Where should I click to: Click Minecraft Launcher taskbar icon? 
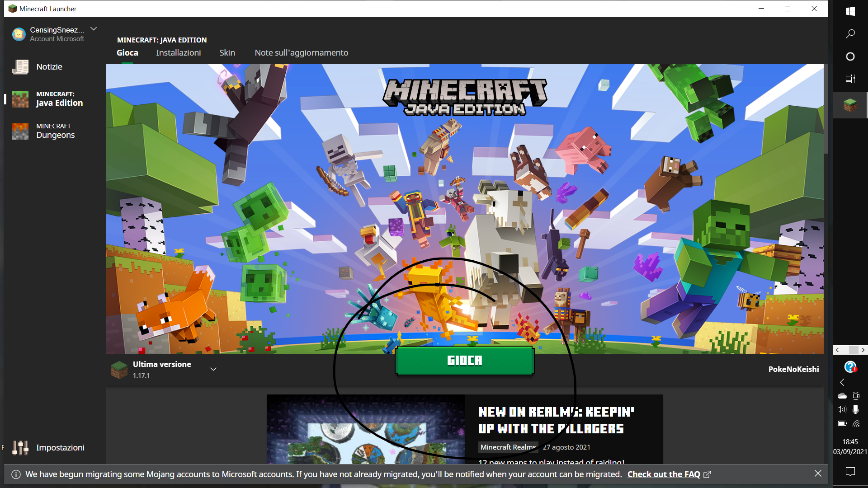click(850, 105)
